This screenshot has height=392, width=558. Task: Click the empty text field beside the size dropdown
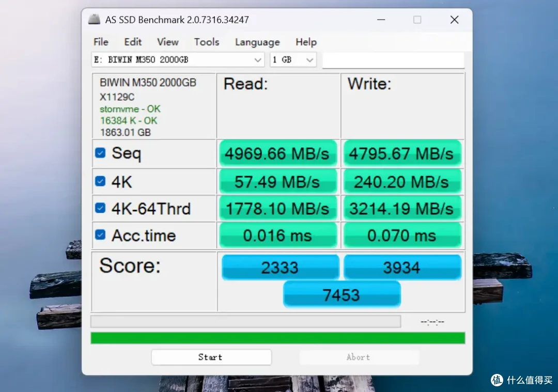point(393,60)
